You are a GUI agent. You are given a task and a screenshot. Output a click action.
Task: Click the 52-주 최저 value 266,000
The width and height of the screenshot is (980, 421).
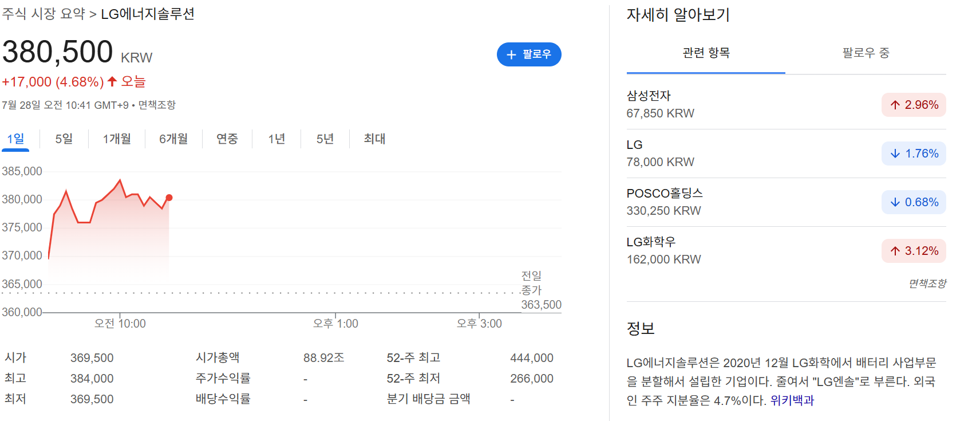coord(532,379)
